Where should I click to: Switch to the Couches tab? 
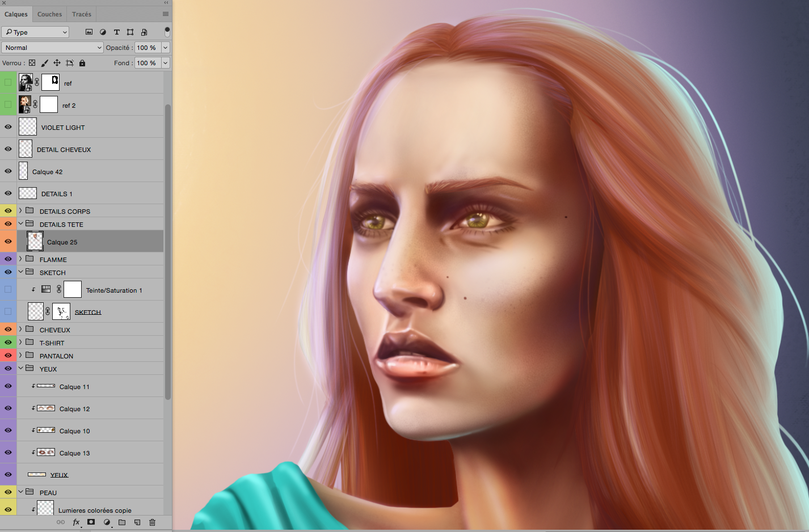(x=49, y=14)
